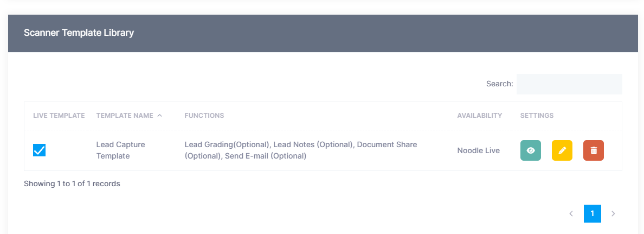Click the sort arrow beside Template Name
Screen dimensions: 644x234
point(159,115)
